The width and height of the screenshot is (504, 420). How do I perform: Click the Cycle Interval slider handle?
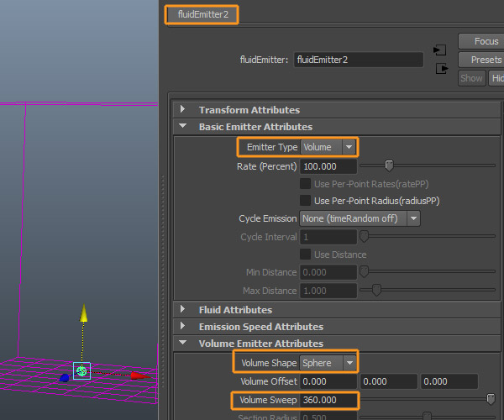pos(364,236)
